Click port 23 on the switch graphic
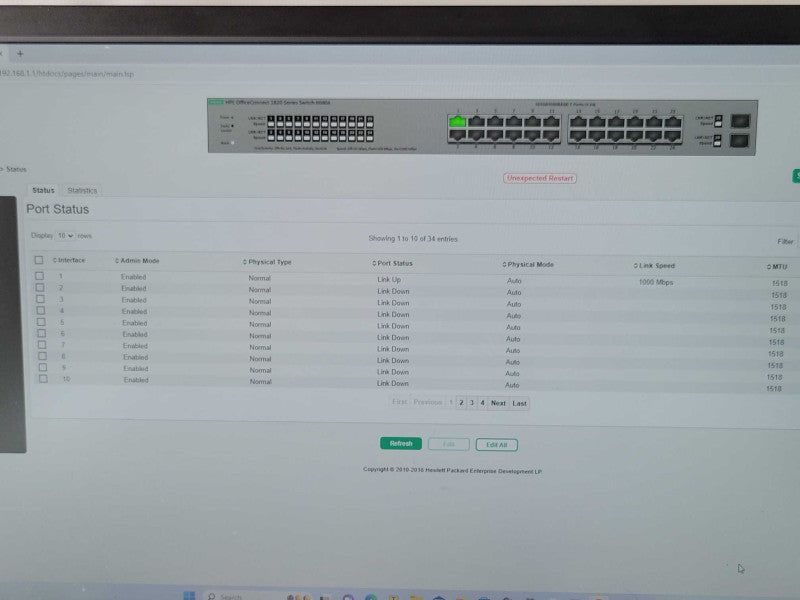 tap(673, 122)
